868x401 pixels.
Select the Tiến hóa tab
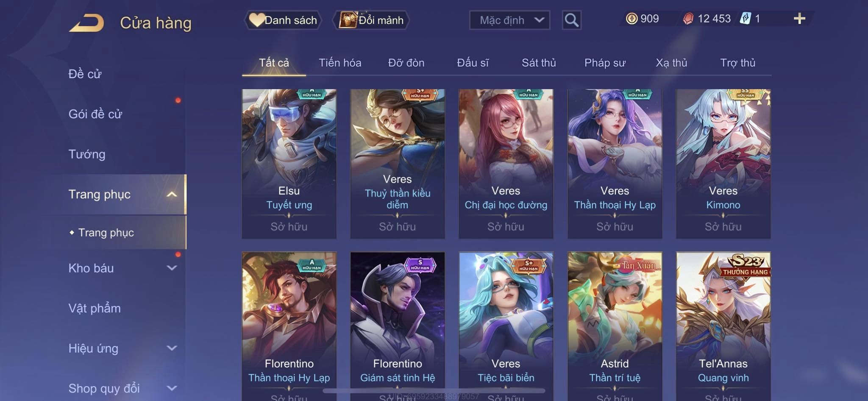[x=340, y=63]
